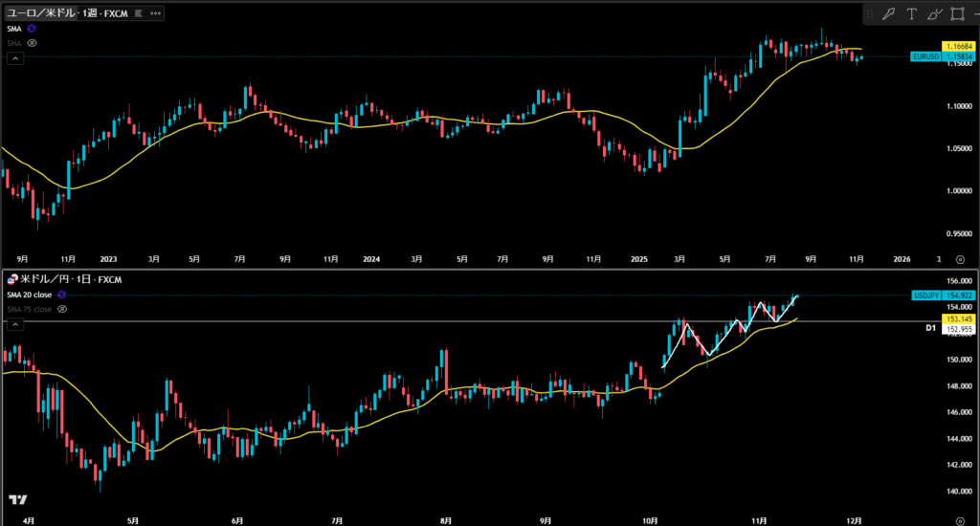The width and height of the screenshot is (980, 526).
Task: Select the pen drawing tool in floating toolbar
Action: [x=889, y=13]
